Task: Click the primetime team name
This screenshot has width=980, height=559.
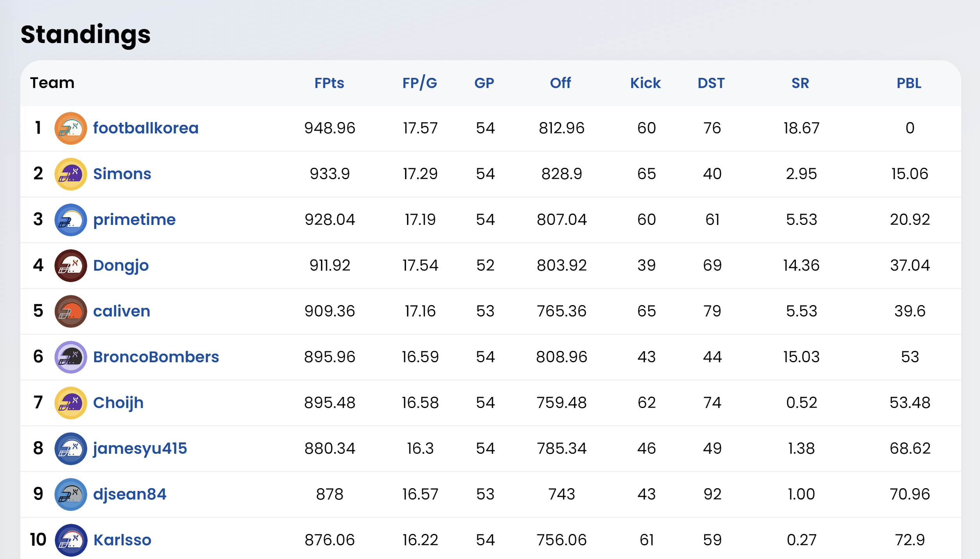Action: pos(134,220)
